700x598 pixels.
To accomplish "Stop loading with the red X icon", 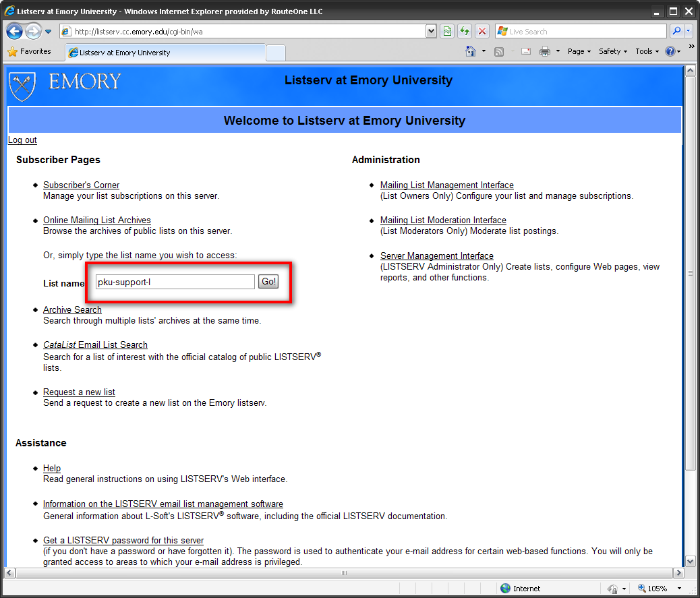I will point(482,31).
